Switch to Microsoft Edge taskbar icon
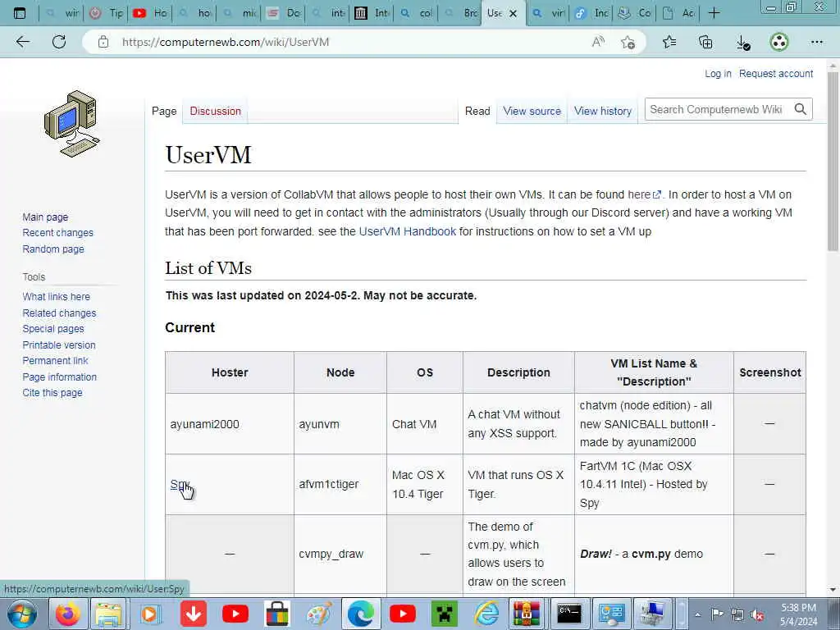This screenshot has width=840, height=630. (x=361, y=614)
